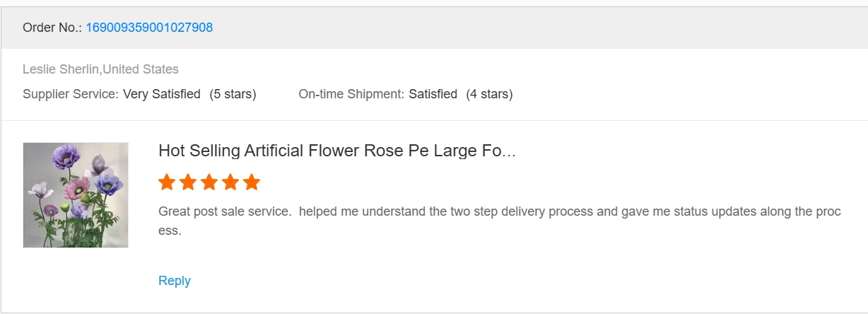Click the ellipsis ending the product title
Viewport: 868px width, 314px height.
click(509, 152)
